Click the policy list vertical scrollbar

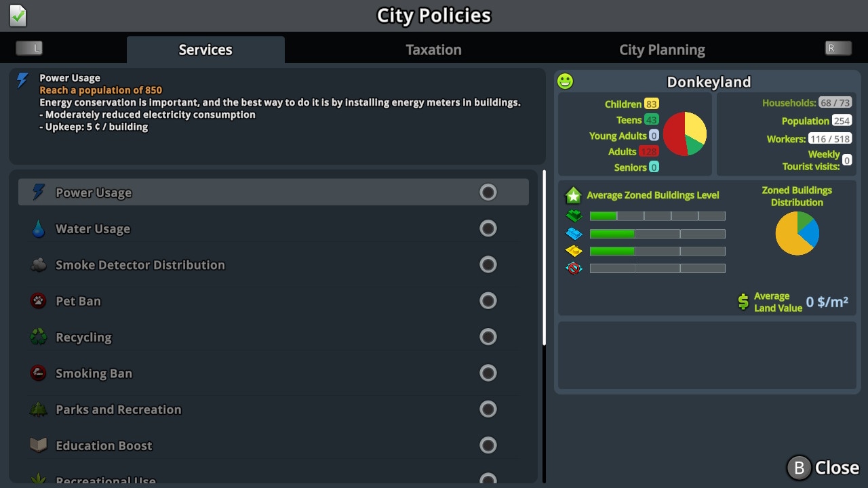click(x=544, y=258)
